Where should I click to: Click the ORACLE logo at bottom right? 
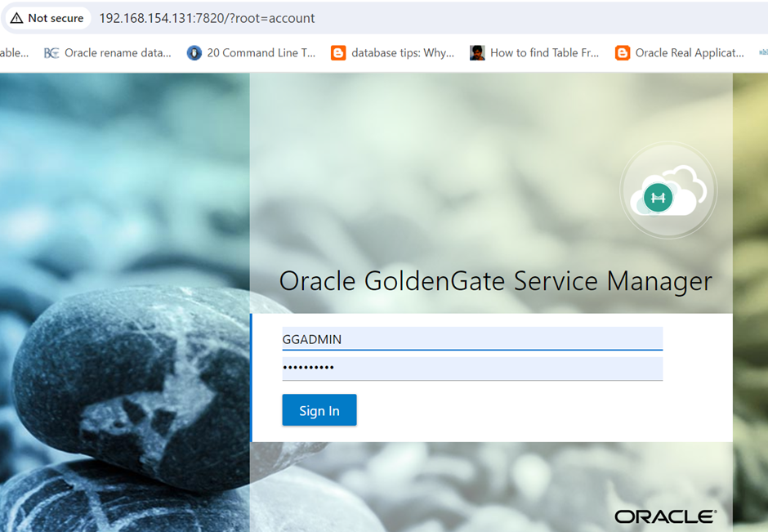coord(665,516)
